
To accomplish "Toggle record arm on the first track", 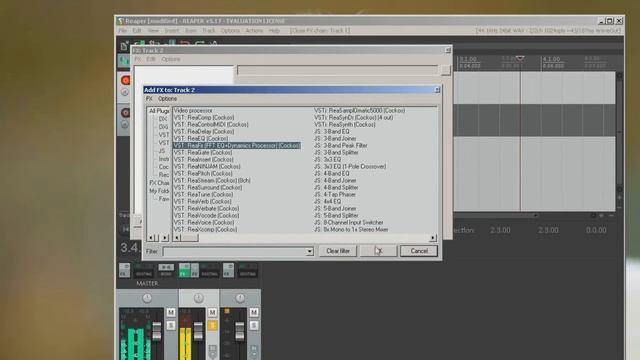I will tap(126, 80).
